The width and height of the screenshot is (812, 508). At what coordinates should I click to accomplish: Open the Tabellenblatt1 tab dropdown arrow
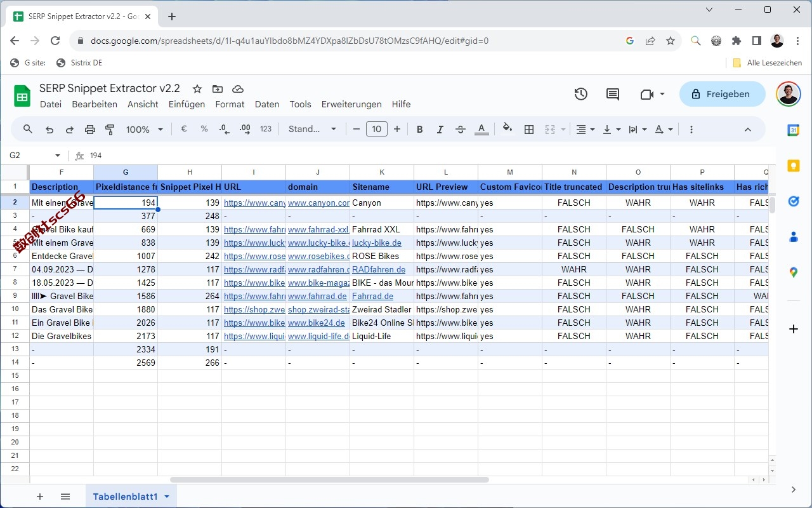(x=167, y=497)
